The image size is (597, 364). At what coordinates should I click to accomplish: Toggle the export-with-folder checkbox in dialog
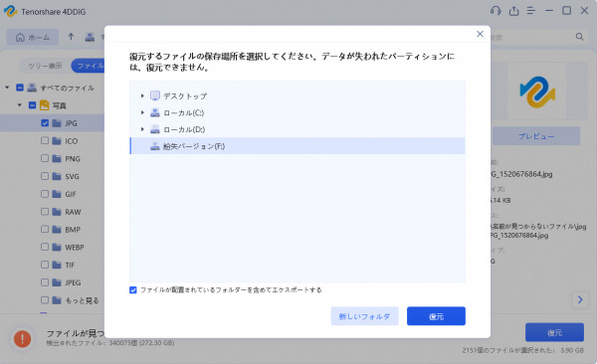point(133,290)
